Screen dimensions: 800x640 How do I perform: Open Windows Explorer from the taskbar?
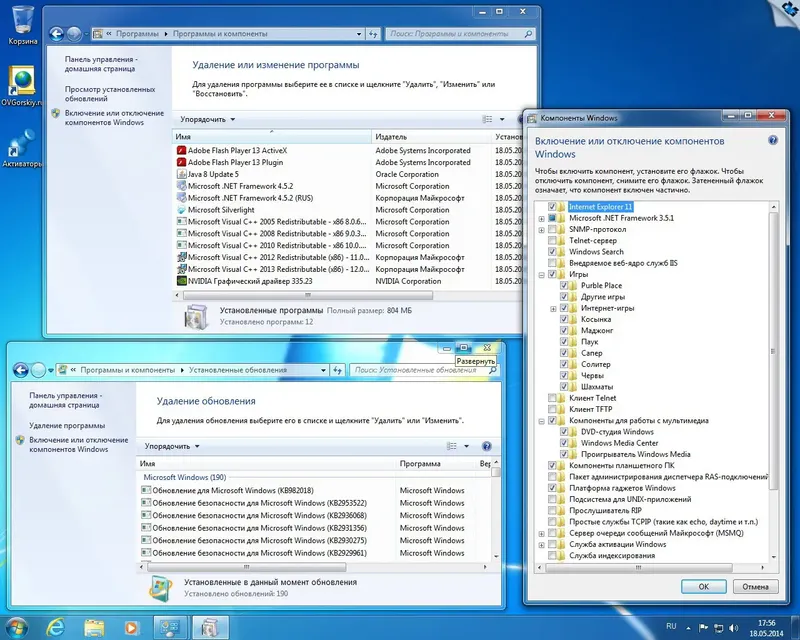point(94,627)
